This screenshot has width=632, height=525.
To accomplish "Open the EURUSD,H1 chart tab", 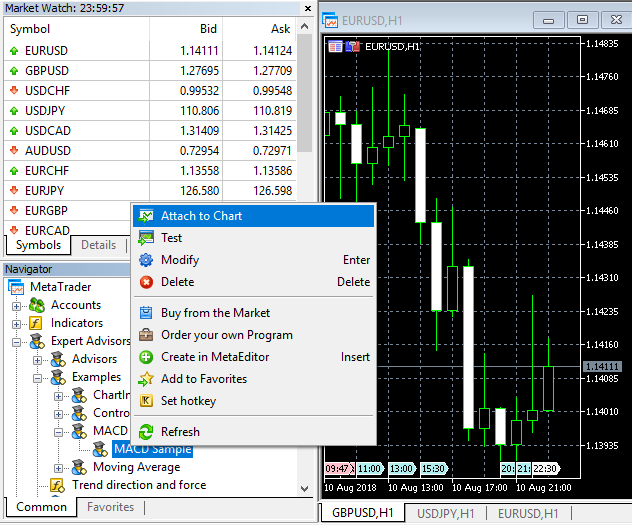I will coord(528,514).
